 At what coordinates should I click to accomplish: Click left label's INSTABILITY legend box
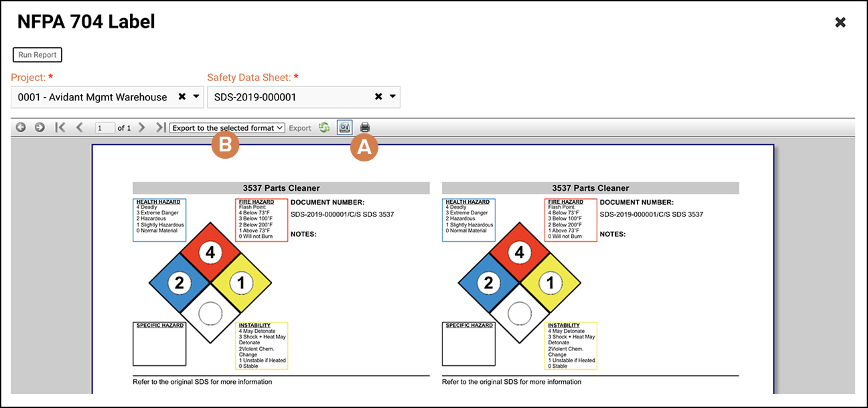262,346
